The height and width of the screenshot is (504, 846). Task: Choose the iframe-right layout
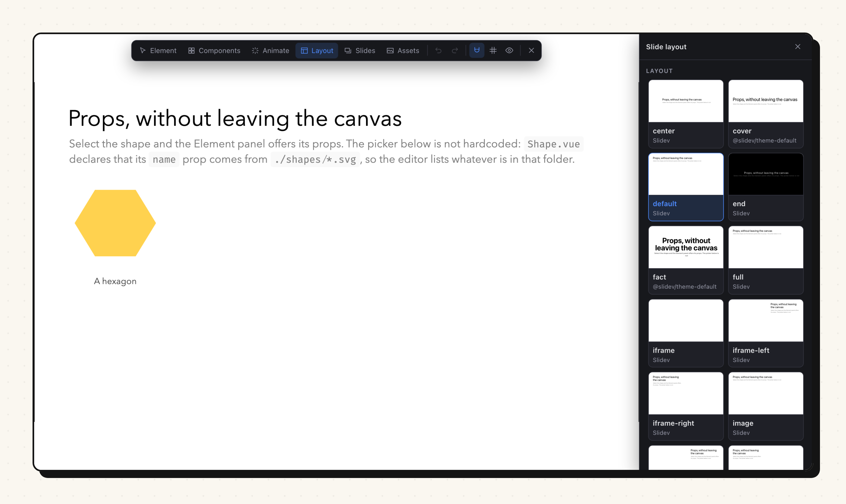click(686, 406)
